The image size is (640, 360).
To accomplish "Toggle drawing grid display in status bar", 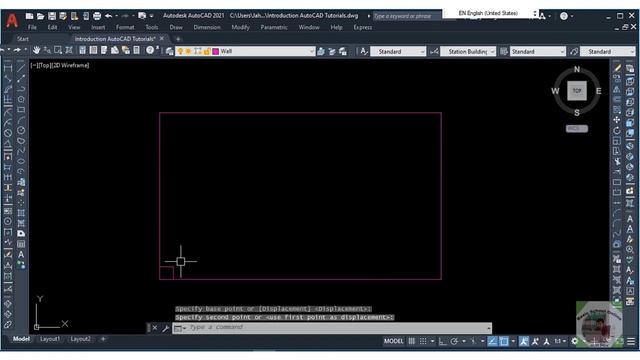I will (x=412, y=341).
